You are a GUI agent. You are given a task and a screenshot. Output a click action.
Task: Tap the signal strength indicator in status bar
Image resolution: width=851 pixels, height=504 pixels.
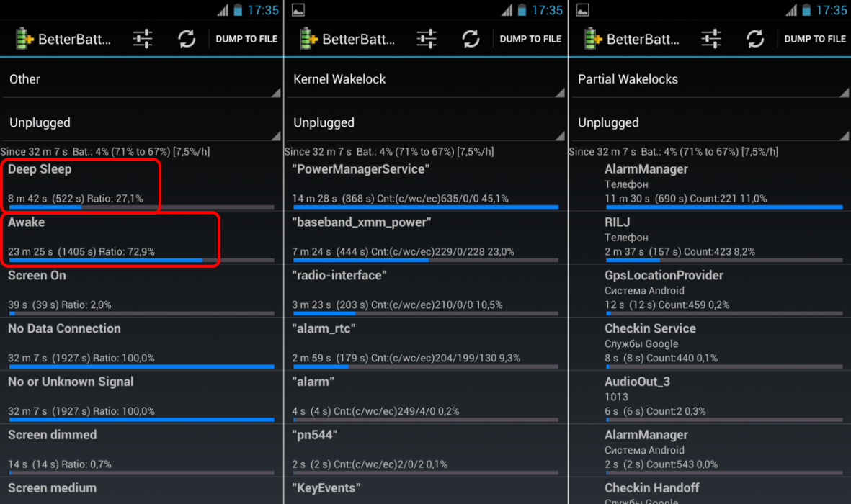click(x=221, y=10)
